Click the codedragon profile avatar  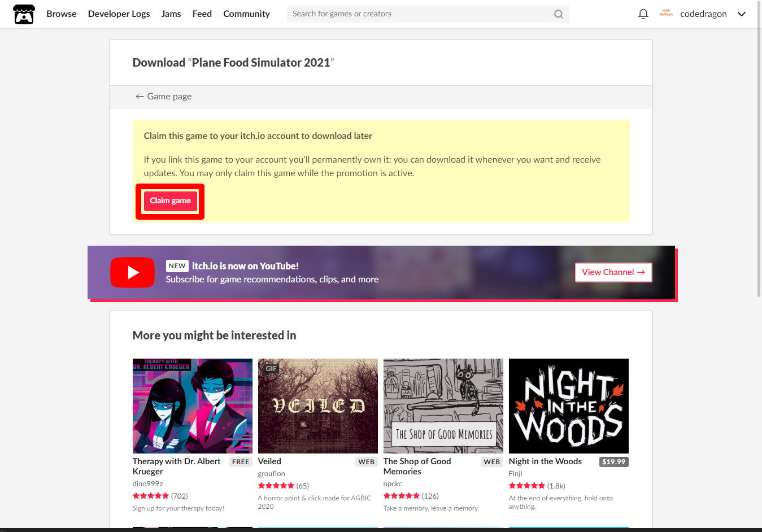click(666, 14)
